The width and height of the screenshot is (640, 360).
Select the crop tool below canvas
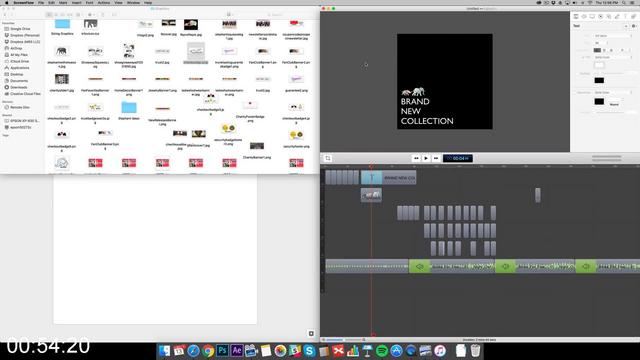328,158
